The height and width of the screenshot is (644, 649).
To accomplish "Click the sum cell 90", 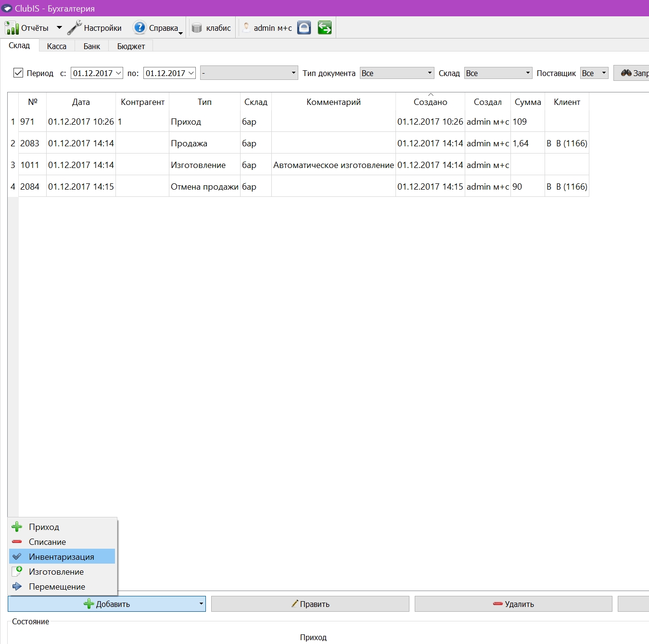I will [x=528, y=186].
